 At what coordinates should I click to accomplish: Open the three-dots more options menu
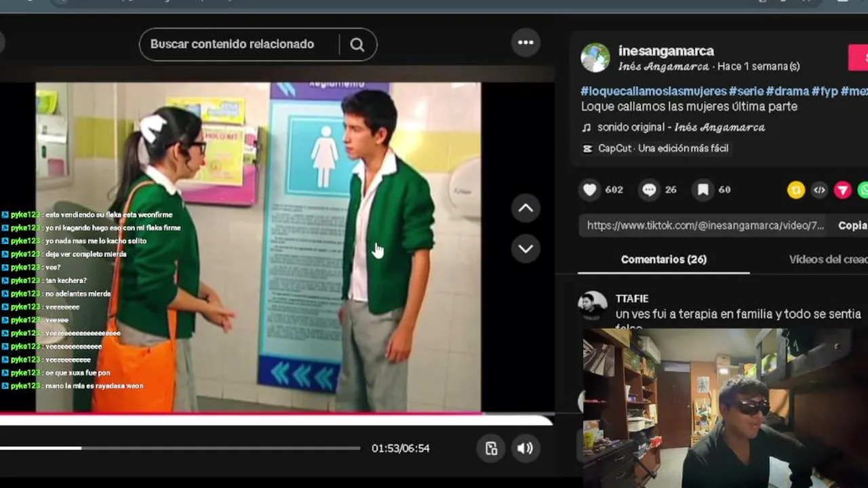[x=526, y=43]
